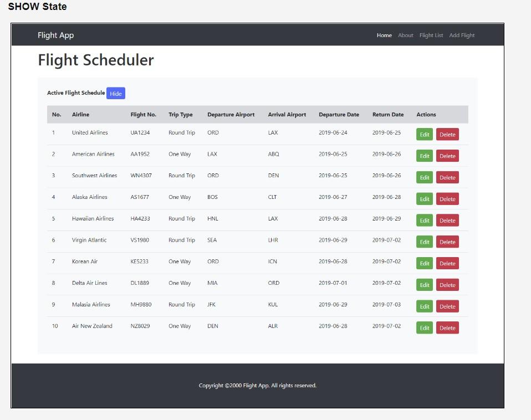Click the Airline column header

80,114
